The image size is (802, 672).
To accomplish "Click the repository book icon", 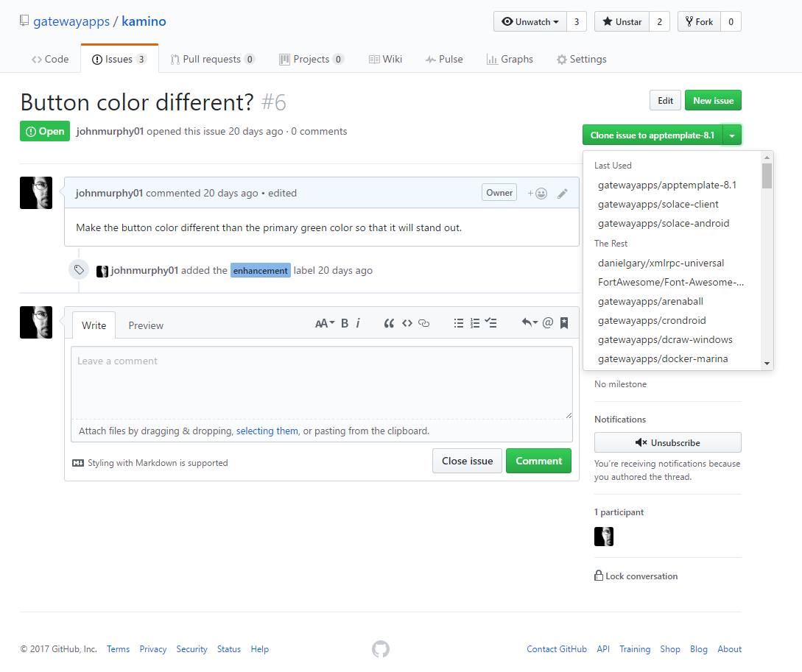I will (x=24, y=21).
